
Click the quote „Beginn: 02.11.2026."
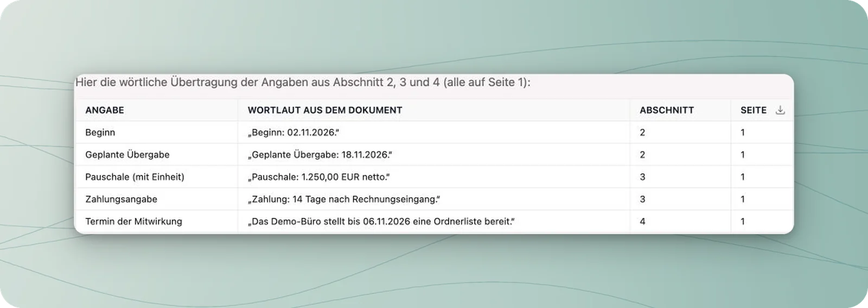[x=293, y=133]
